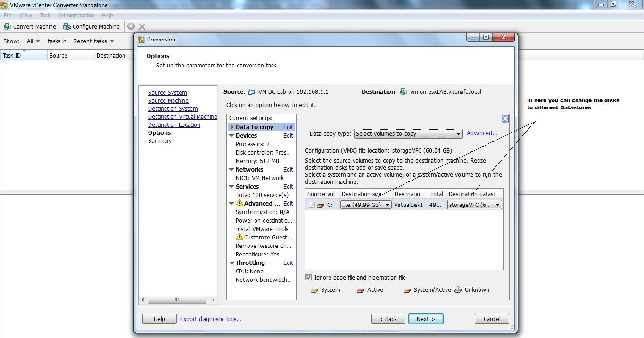The image size is (644, 338).
Task: Collapse the Devices section
Action: (x=231, y=136)
